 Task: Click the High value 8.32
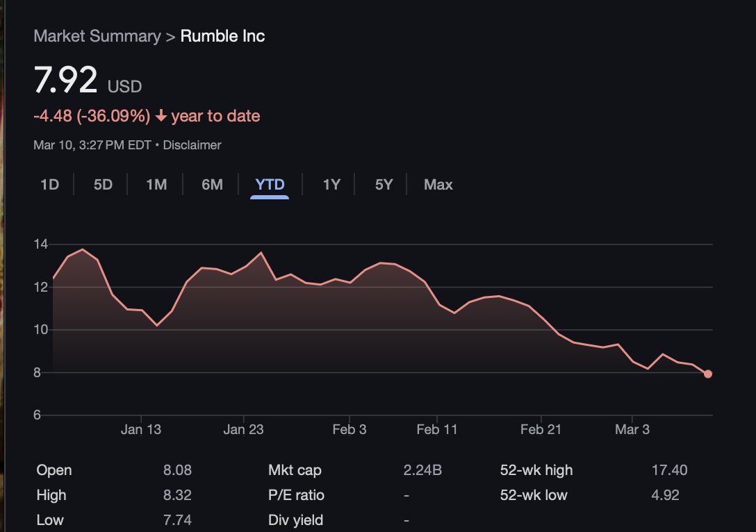tap(177, 495)
